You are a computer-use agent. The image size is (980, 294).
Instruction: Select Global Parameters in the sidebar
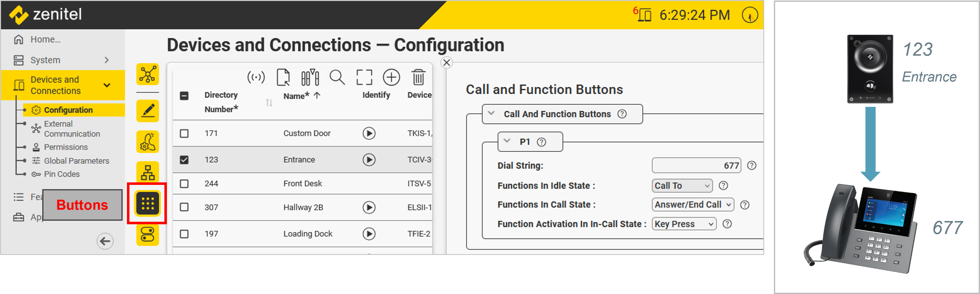click(x=76, y=161)
